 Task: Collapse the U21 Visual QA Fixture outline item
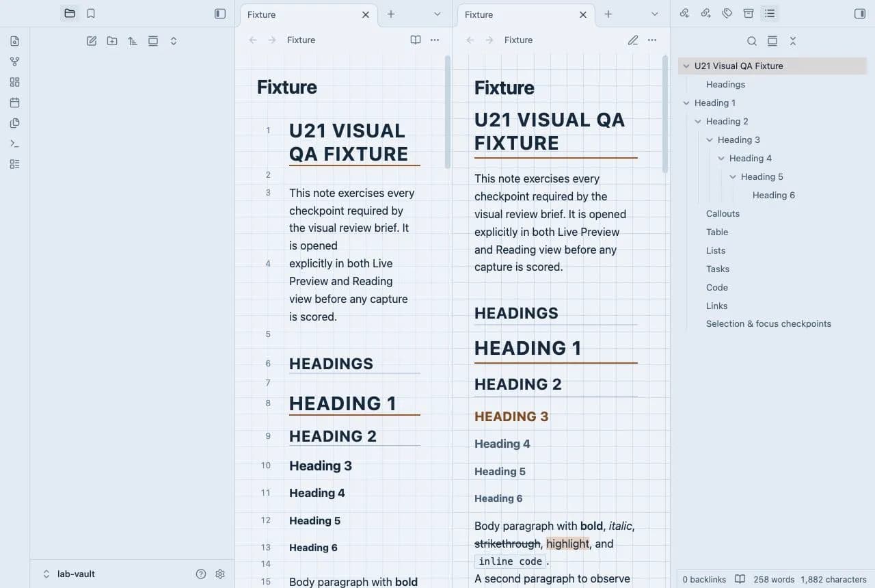(686, 66)
